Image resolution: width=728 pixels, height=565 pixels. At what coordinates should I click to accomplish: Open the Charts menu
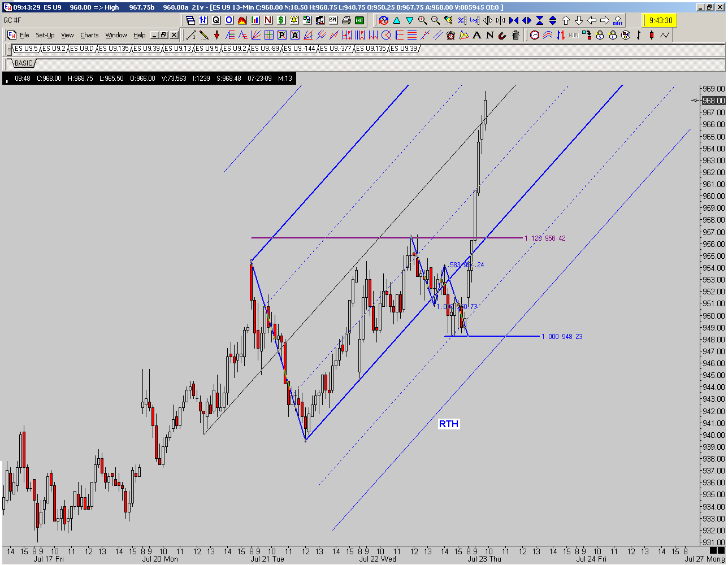coord(89,35)
